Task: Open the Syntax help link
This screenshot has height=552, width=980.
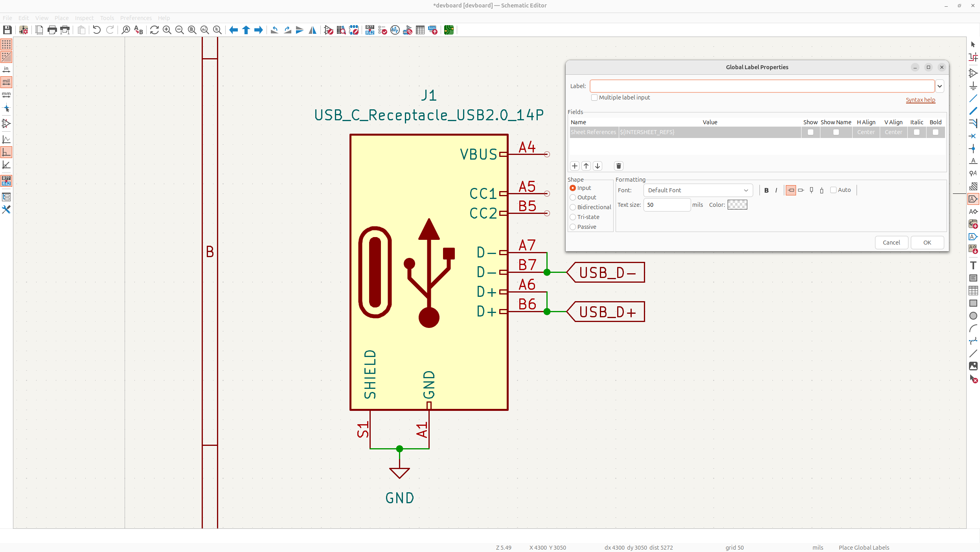Action: 920,100
